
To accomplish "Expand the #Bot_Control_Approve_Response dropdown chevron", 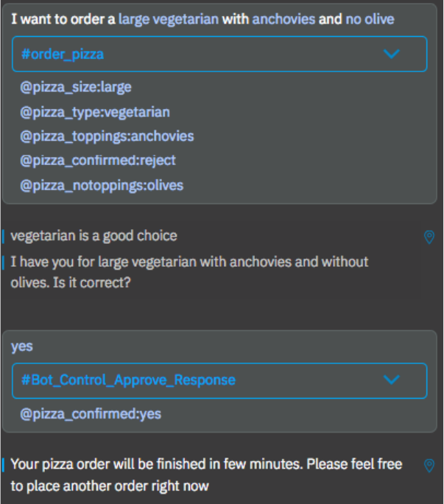I will [x=392, y=380].
